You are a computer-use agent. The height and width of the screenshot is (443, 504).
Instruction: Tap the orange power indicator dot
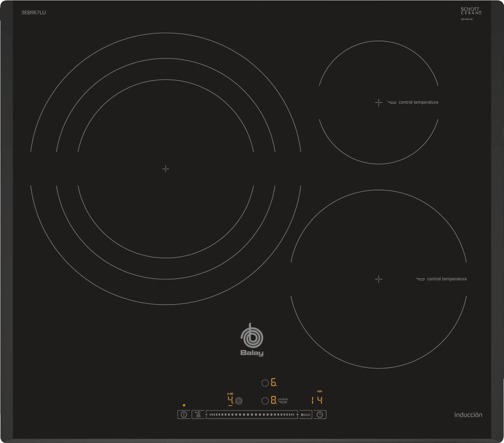[184, 405]
